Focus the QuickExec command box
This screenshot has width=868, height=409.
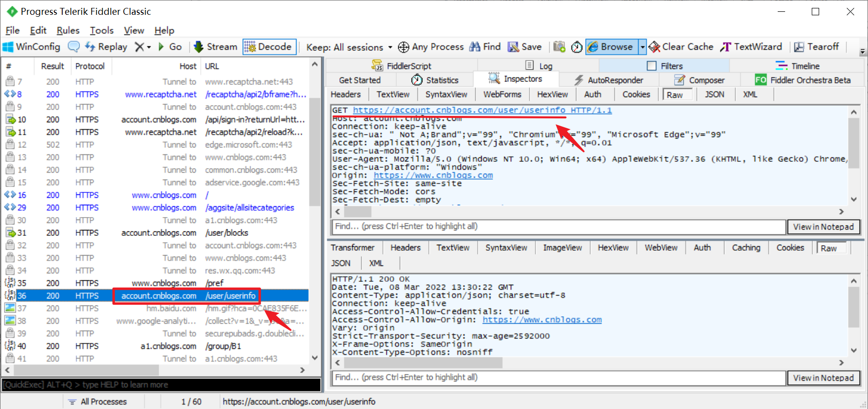[x=161, y=384]
